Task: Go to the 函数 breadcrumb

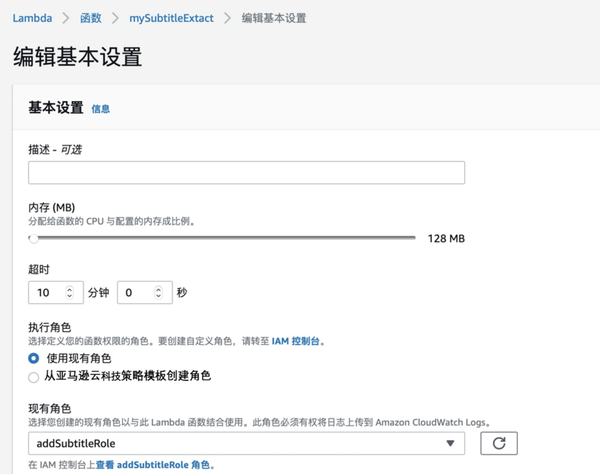Action: point(91,18)
